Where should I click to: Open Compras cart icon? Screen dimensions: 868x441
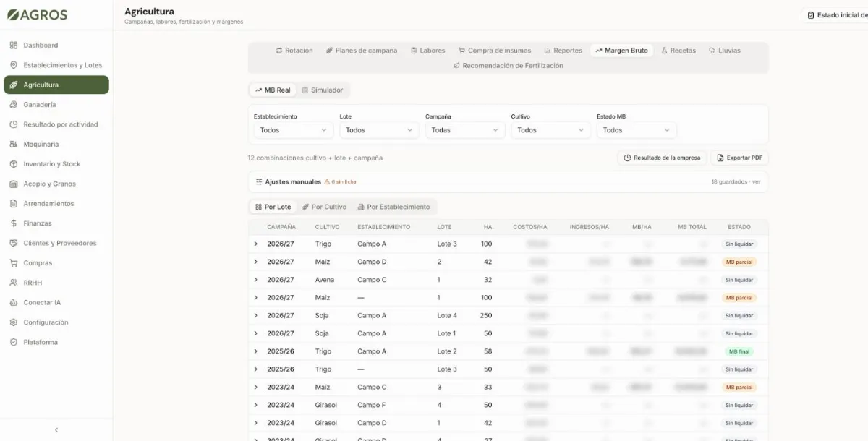pos(14,263)
